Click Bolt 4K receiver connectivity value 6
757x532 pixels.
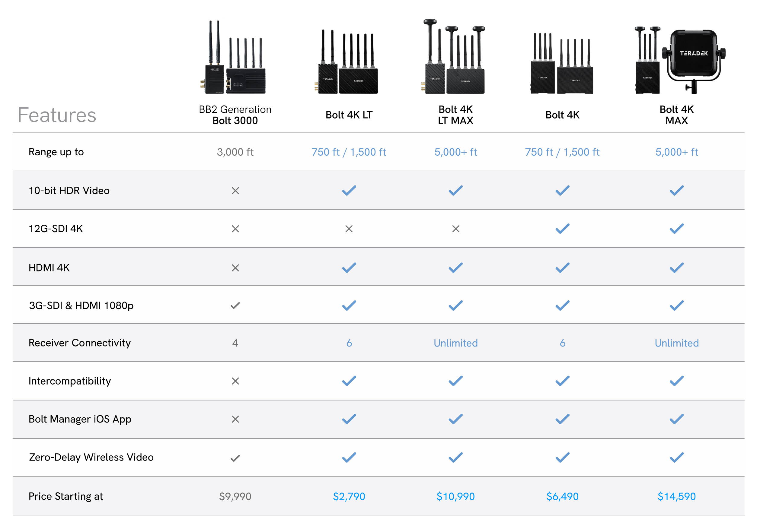point(563,343)
